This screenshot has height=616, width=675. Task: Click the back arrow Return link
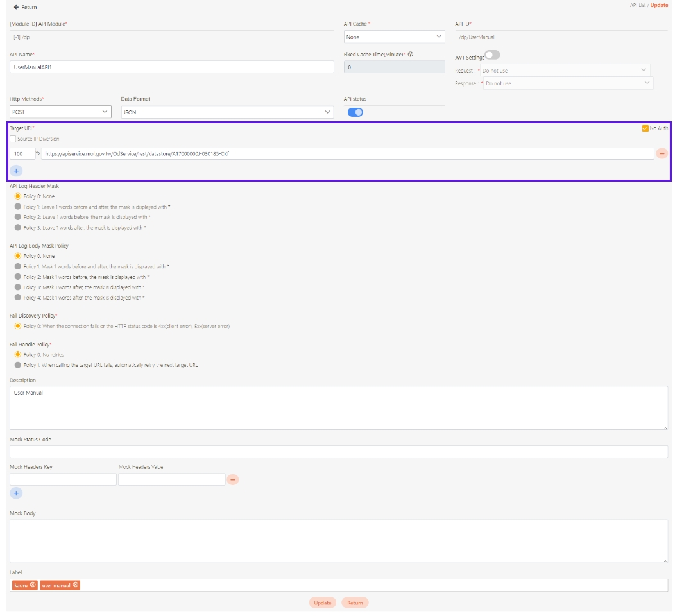click(25, 7)
